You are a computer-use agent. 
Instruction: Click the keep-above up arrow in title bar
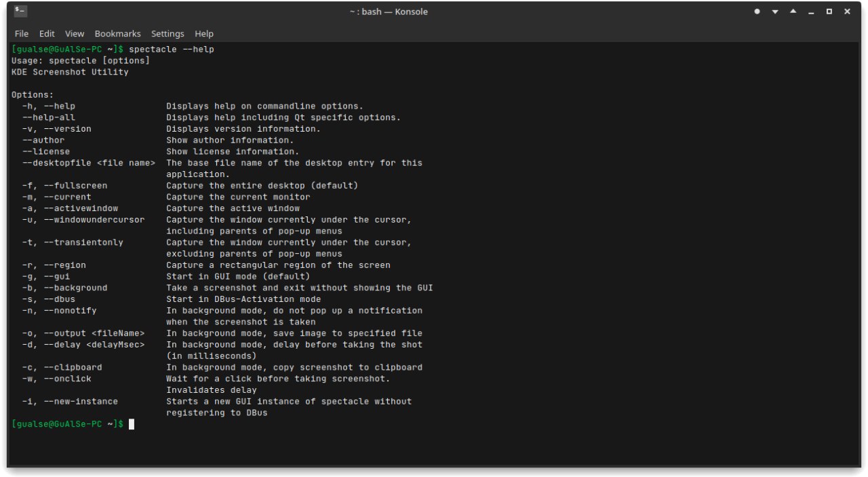(793, 12)
